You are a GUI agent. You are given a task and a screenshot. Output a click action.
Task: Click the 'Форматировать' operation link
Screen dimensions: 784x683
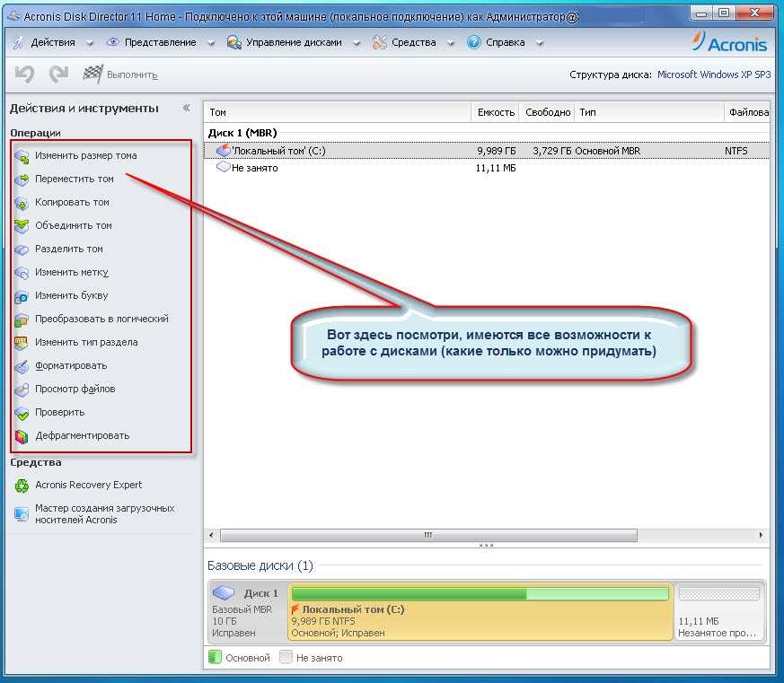click(x=71, y=365)
